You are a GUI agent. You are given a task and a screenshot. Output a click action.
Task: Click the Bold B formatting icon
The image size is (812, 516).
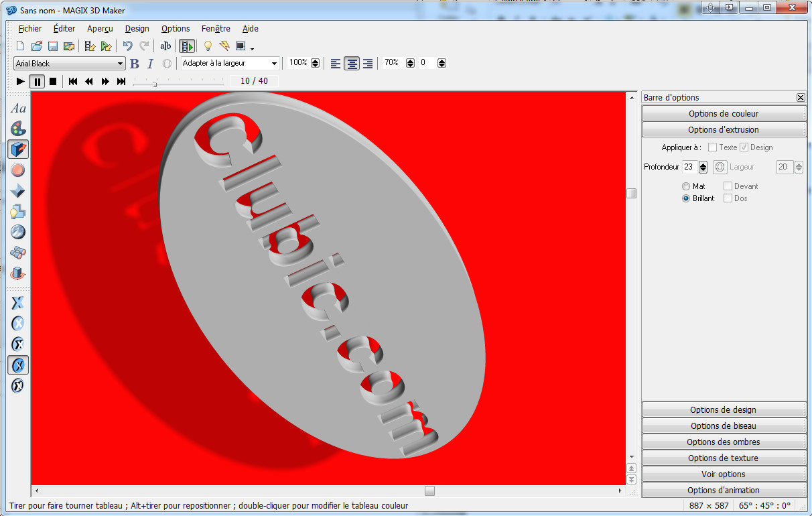pyautogui.click(x=135, y=64)
